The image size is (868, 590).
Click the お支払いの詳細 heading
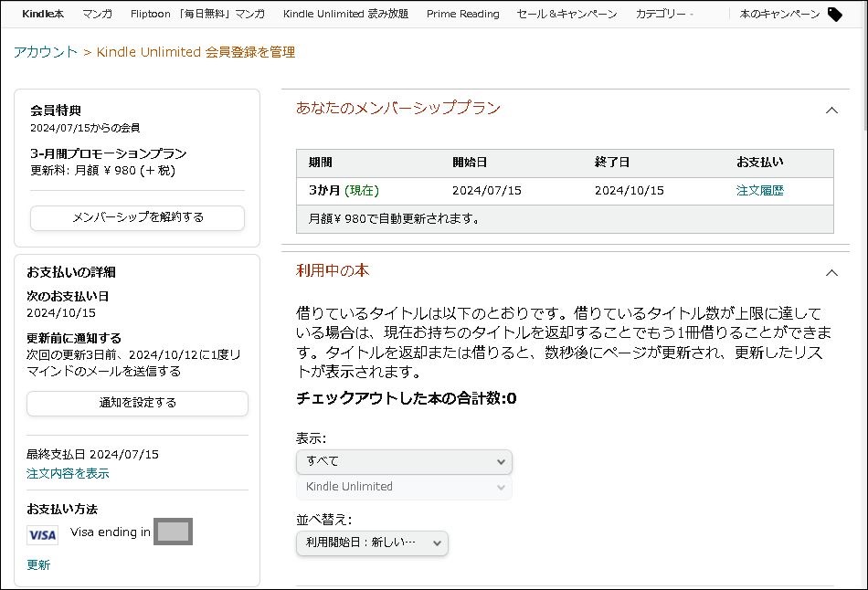[71, 272]
